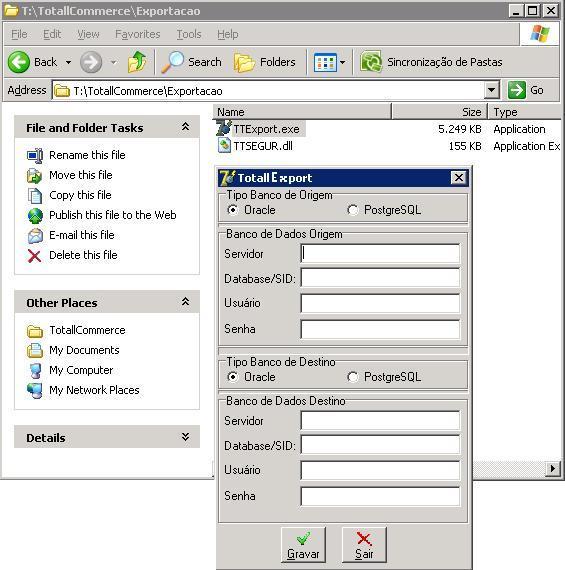Screen dimensions: 565x570
Task: Open the Back history dropdown arrow
Action: [68, 63]
